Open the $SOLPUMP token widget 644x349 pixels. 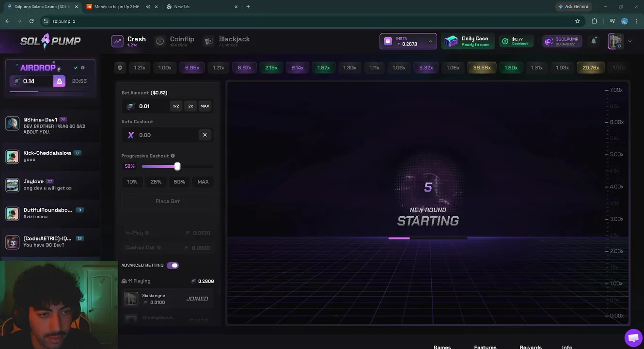(562, 41)
